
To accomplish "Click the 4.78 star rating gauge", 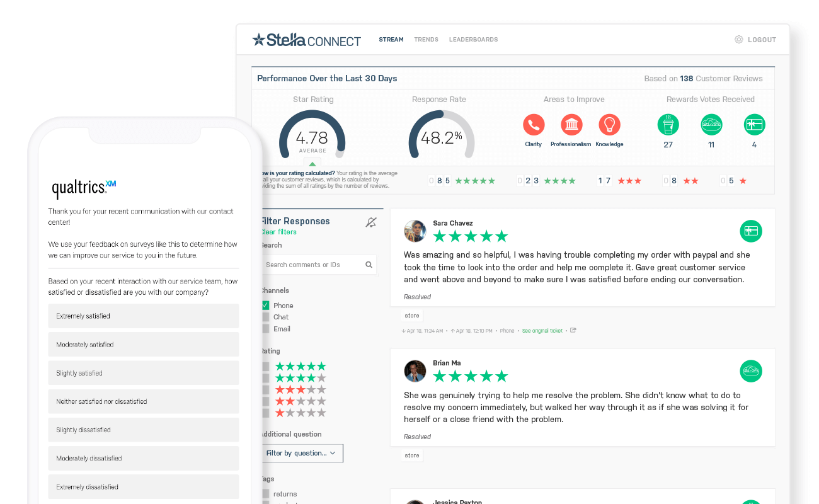I will 312,134.
